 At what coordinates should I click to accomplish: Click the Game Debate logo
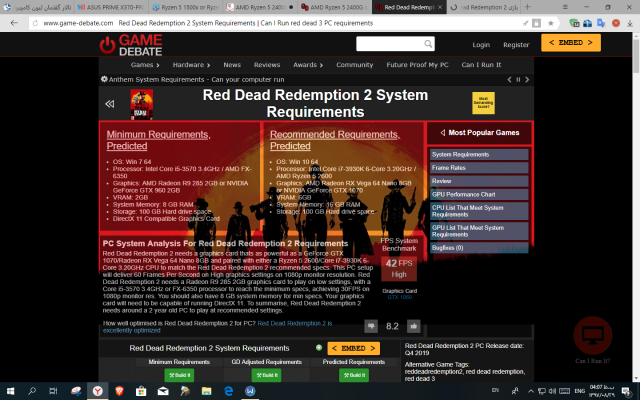click(x=131, y=45)
